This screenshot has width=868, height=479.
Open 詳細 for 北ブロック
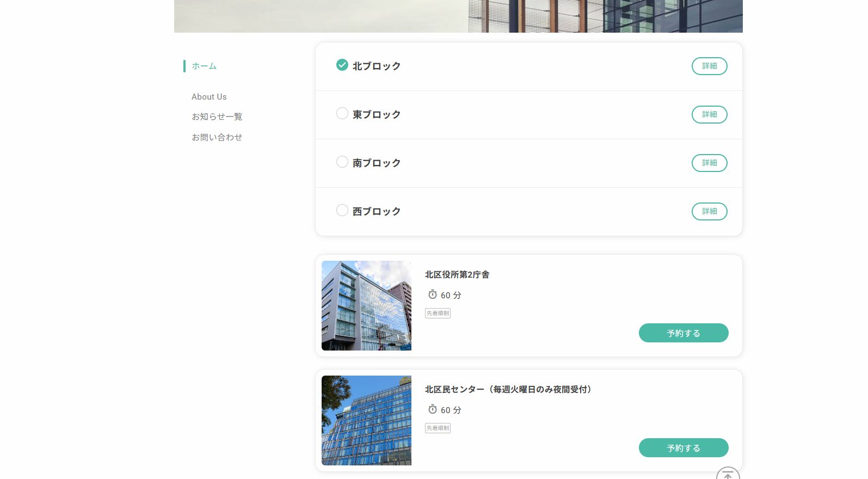tap(709, 66)
